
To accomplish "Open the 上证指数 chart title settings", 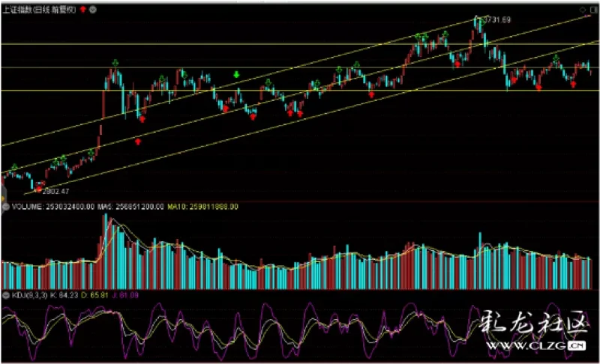I will click(x=39, y=8).
